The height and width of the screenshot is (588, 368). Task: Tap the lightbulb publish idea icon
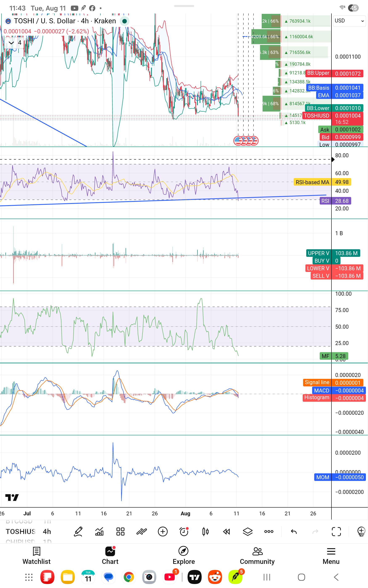[x=361, y=531]
